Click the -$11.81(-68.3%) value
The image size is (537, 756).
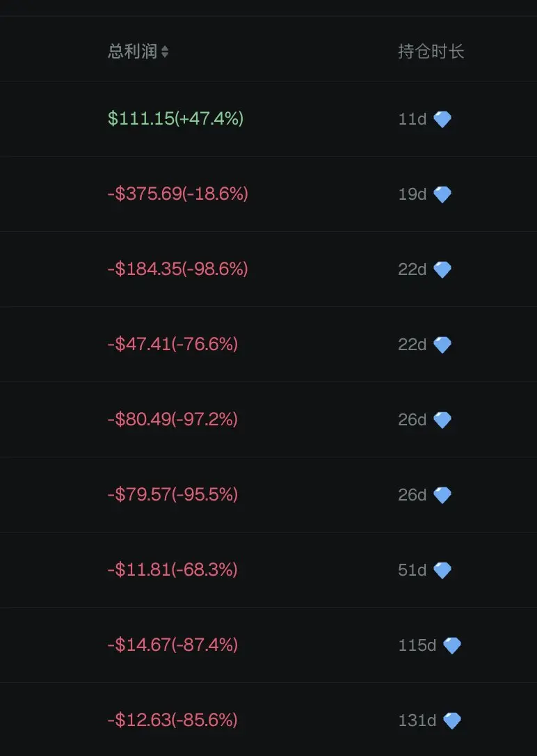coord(173,570)
